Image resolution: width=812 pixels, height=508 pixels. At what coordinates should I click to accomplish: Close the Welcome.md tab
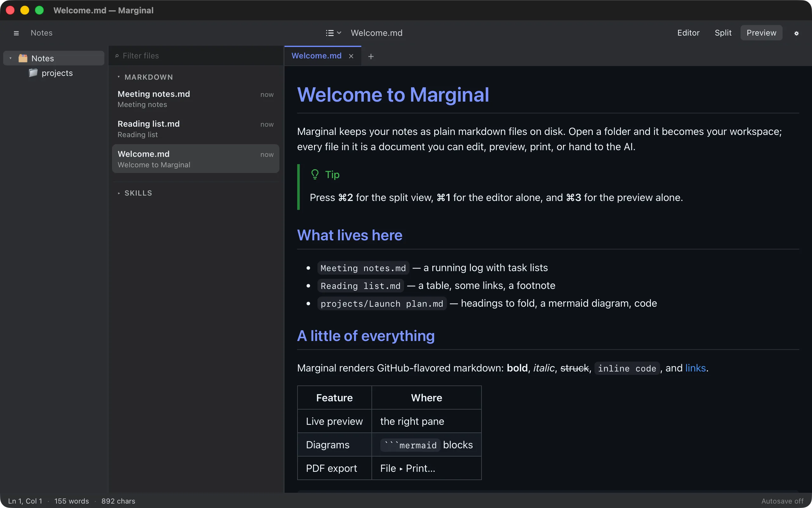[x=351, y=56]
